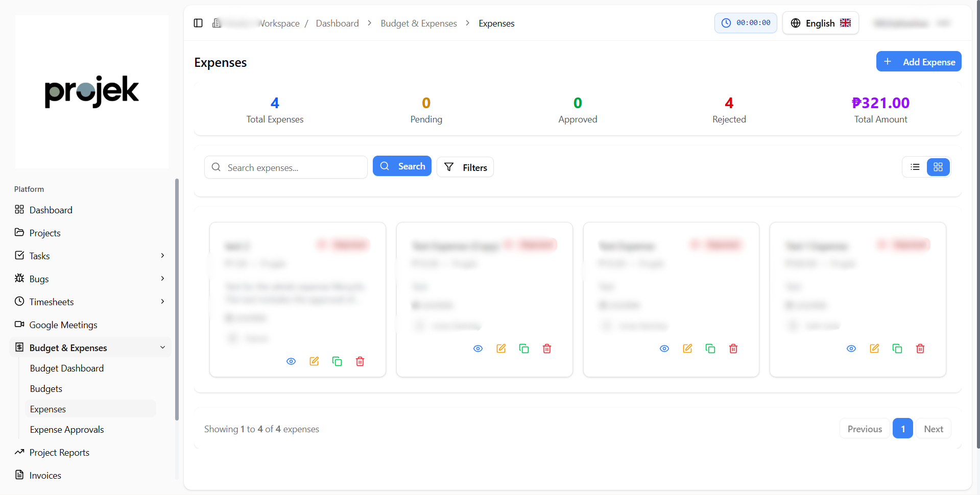Open the English language dropdown
Viewport: 980px width, 495px height.
click(820, 23)
